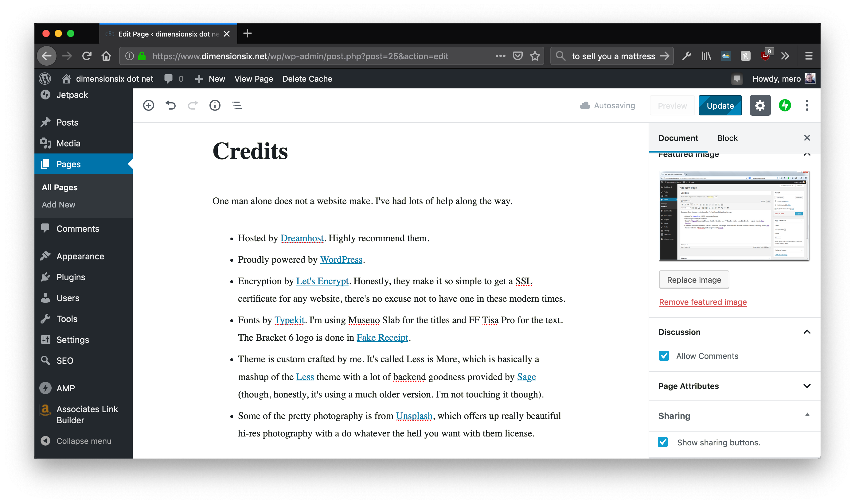Collapse the admin menu
This screenshot has height=504, width=855.
(76, 441)
